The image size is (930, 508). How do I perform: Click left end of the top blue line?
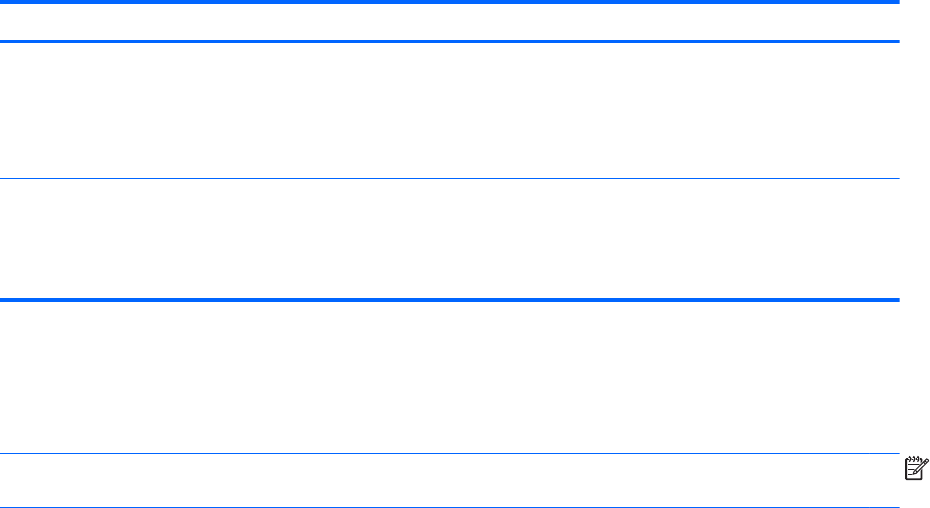tap(4, 3)
